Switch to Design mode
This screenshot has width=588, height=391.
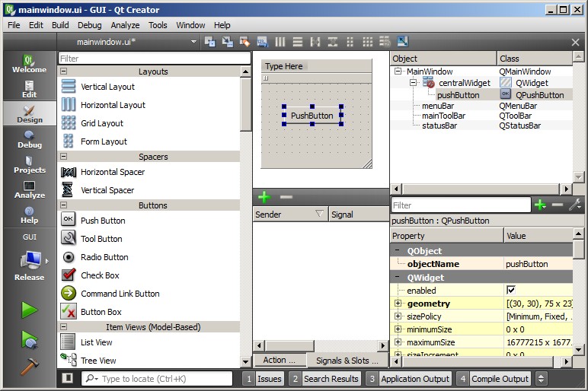29,113
